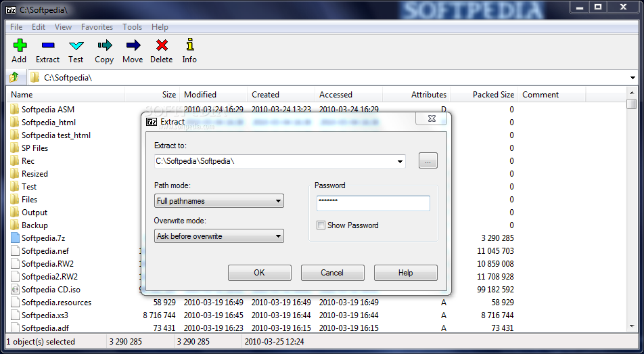Click the Output folder icon
Viewport: 644px width, 354px height.
tap(15, 212)
